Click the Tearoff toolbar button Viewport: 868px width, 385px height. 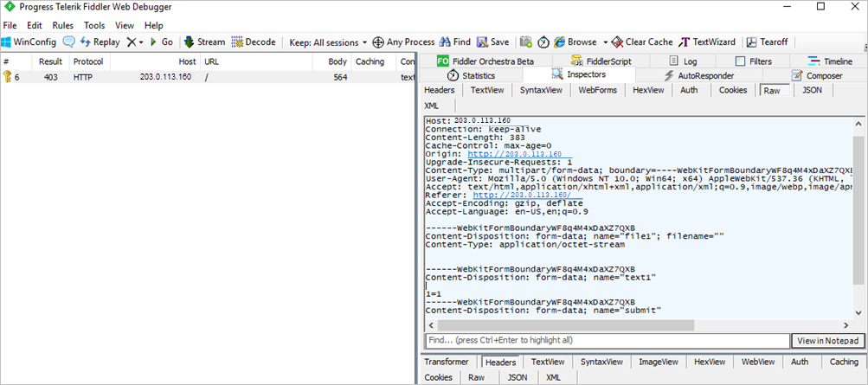click(768, 42)
